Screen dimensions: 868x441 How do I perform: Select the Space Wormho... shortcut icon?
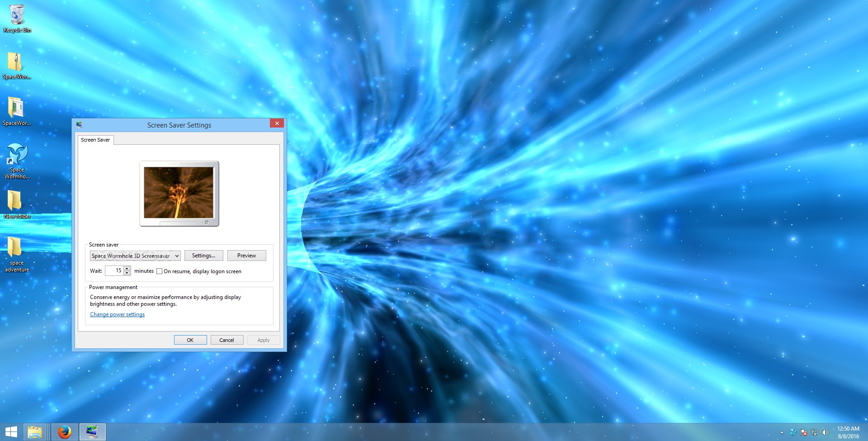tap(17, 161)
